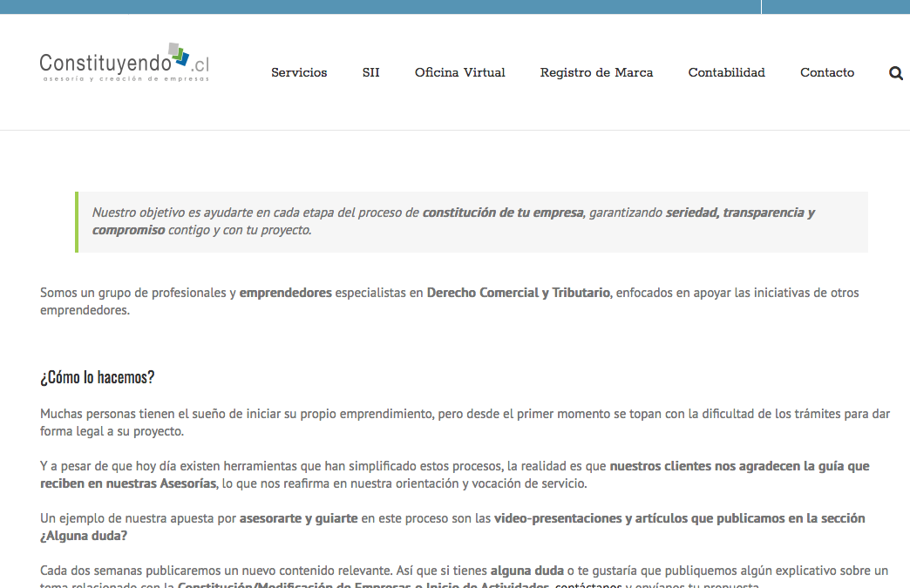
Task: Navigate to Contabilidad
Action: pos(727,72)
